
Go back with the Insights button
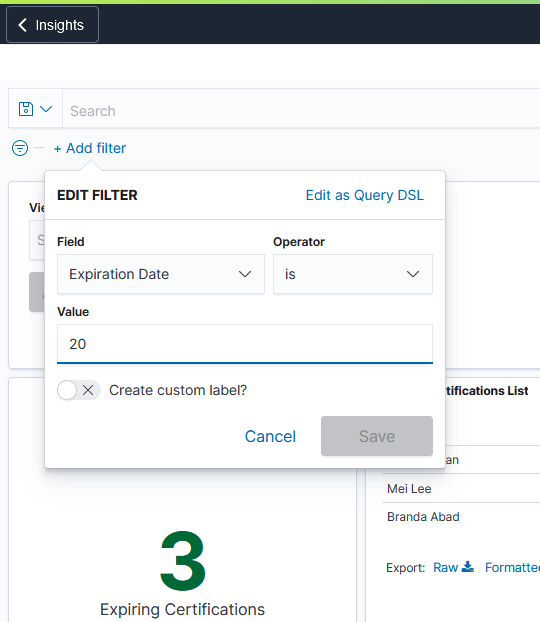click(x=52, y=25)
